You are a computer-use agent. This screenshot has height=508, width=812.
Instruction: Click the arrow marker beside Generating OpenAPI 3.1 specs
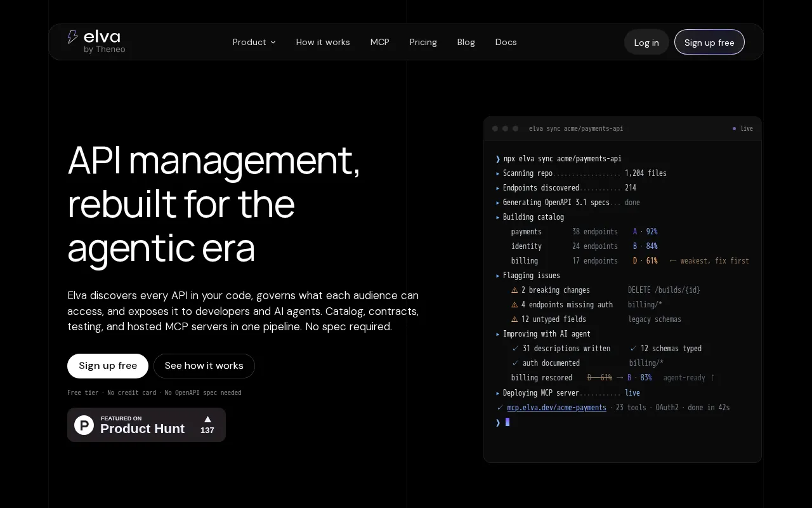pyautogui.click(x=498, y=203)
